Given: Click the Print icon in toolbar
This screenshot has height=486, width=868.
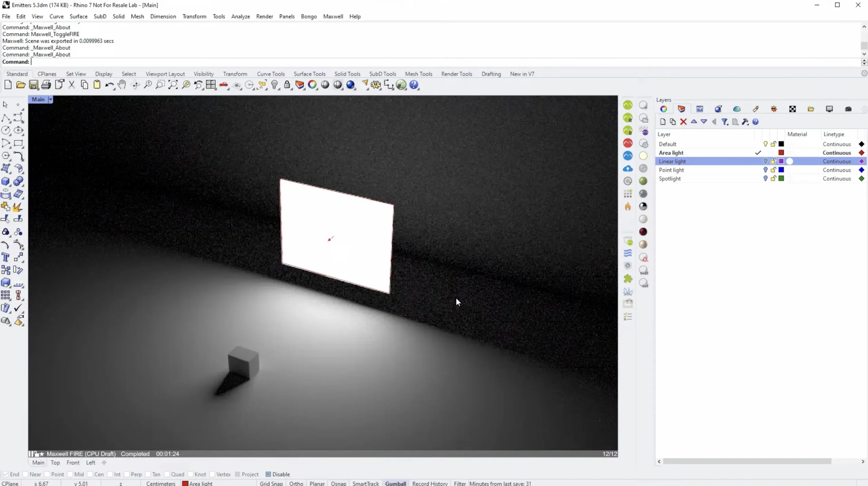Looking at the screenshot, I should coord(46,85).
